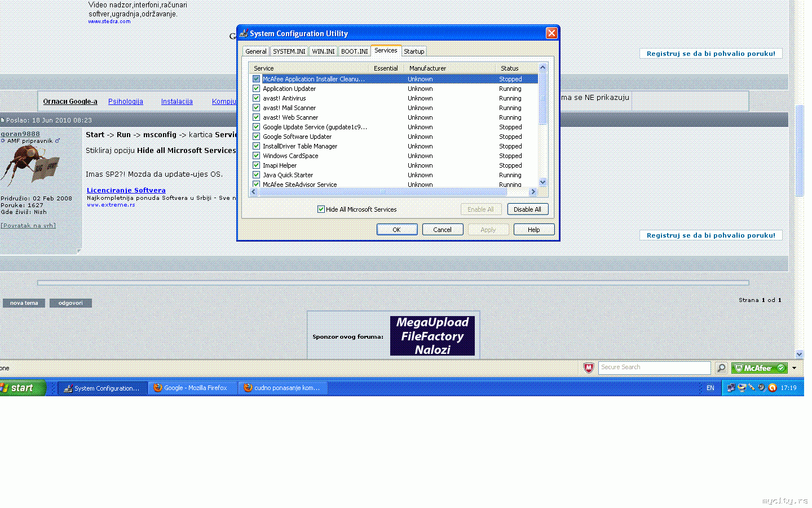Uncheck the Windows CardSpace checkbox
The height and width of the screenshot is (508, 812).
257,156
